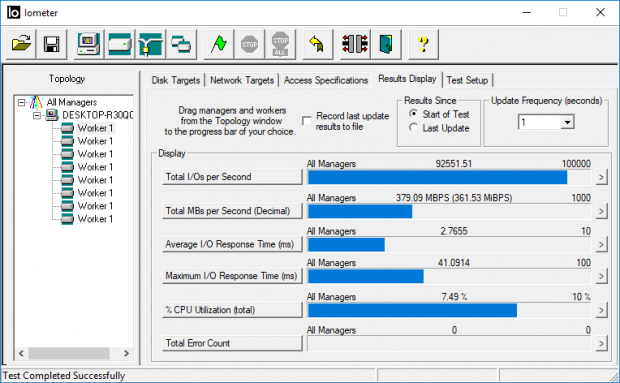620x383 pixels.
Task: Select the All Managers tree label
Action: 72,102
